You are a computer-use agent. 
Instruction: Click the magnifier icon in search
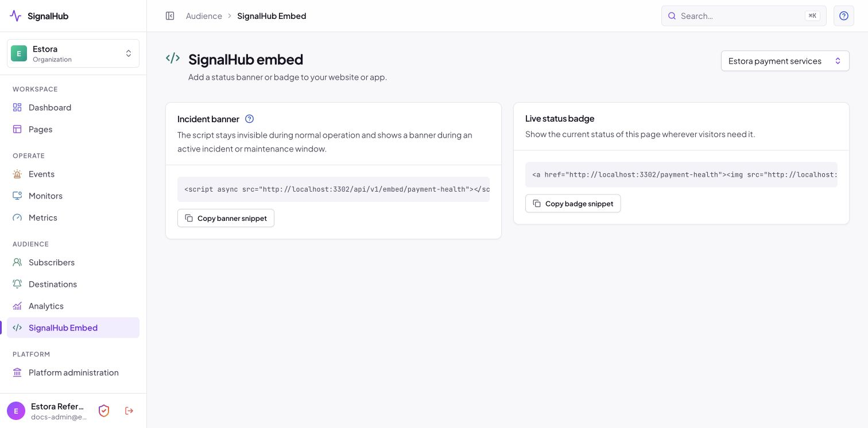[672, 16]
